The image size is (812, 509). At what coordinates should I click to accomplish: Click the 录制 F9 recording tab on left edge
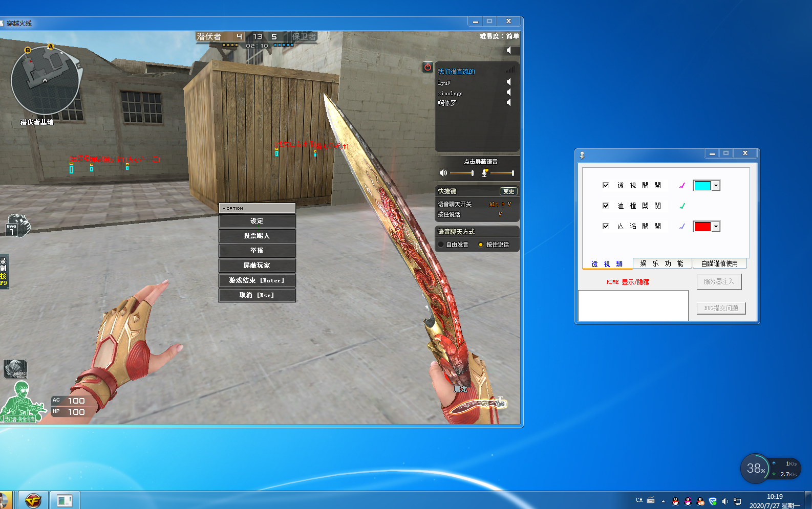(x=4, y=271)
